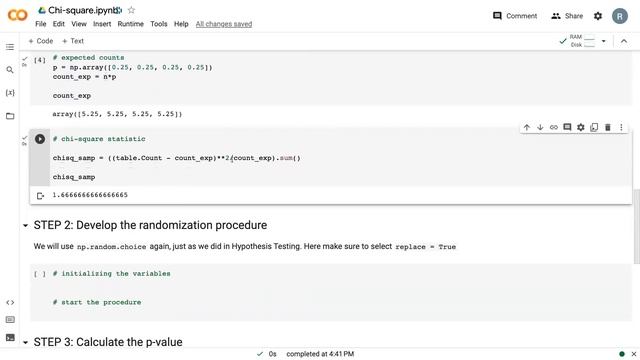Add a new Text cell
Screen dimensions: 640x360
[73, 41]
